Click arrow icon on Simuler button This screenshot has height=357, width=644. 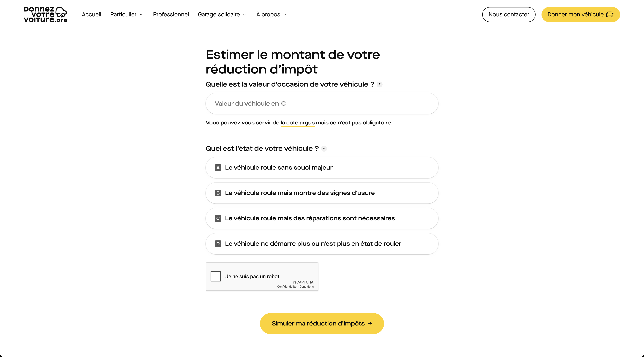370,323
